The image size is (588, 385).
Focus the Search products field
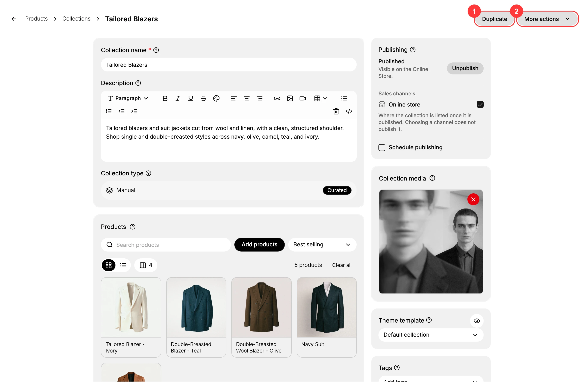[166, 245]
